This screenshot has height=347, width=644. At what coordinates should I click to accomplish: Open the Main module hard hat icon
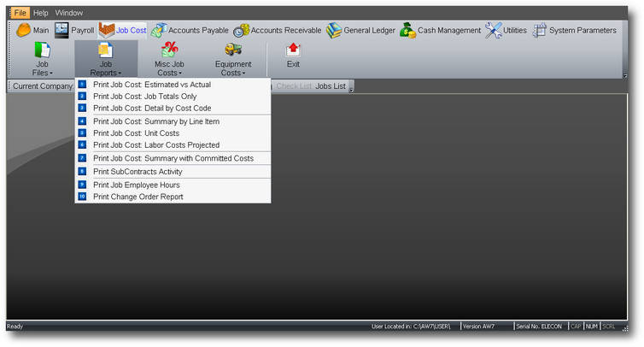point(23,30)
